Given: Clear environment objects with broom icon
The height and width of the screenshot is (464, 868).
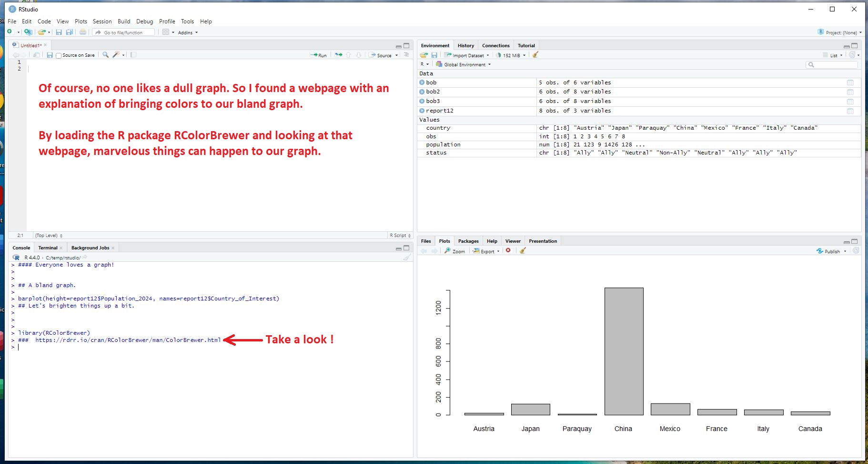Looking at the screenshot, I should pyautogui.click(x=535, y=55).
